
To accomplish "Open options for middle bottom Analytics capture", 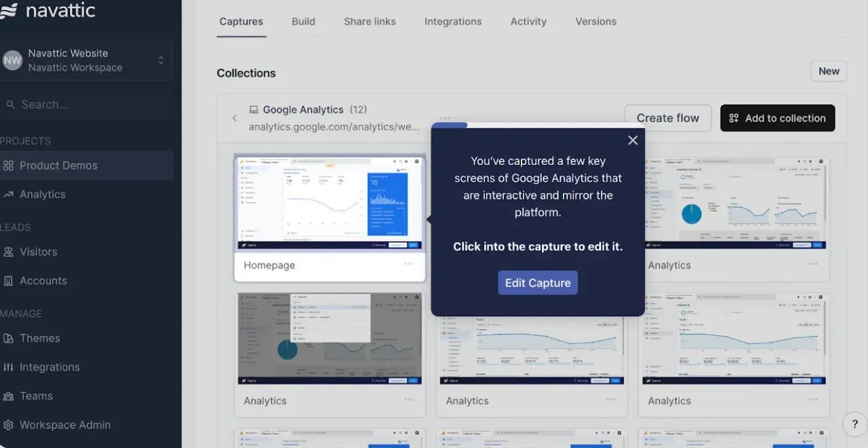I will [x=611, y=400].
